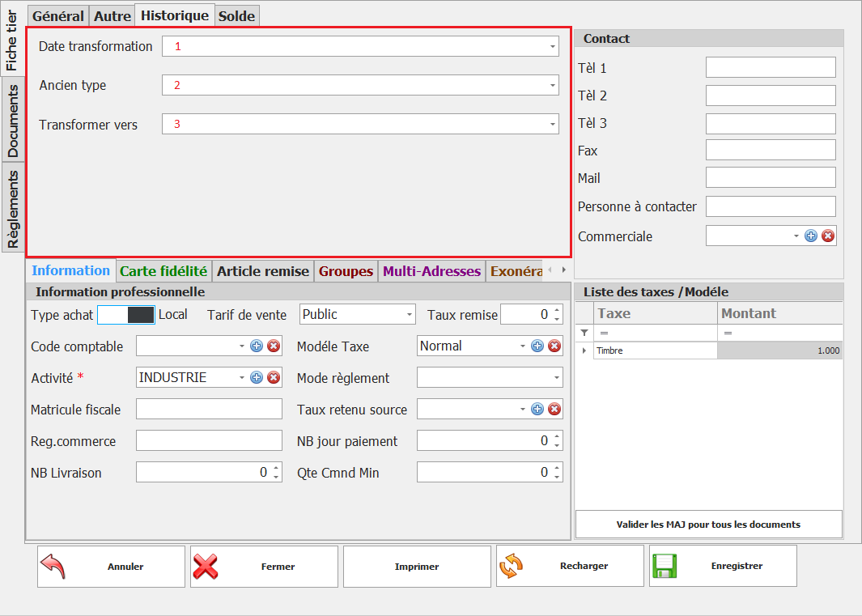Image resolution: width=862 pixels, height=616 pixels.
Task: Select the Documents vertical tab
Action: pyautogui.click(x=14, y=121)
